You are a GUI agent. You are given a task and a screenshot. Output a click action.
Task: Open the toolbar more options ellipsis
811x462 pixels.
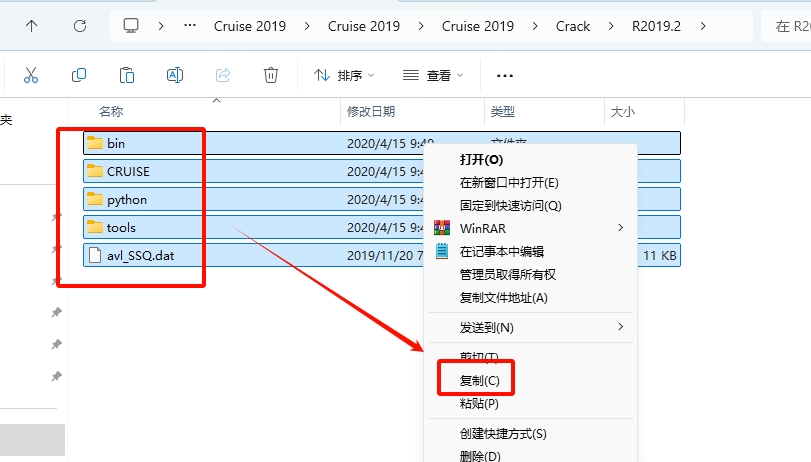tap(504, 76)
